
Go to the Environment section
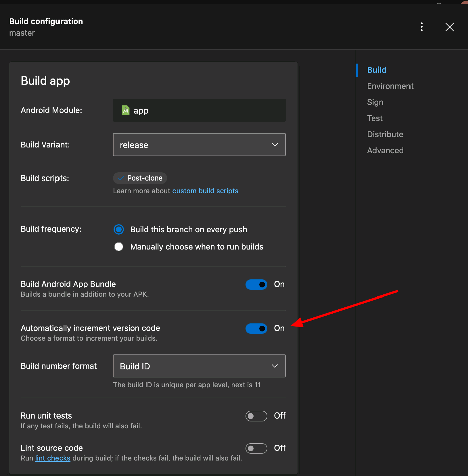point(390,86)
